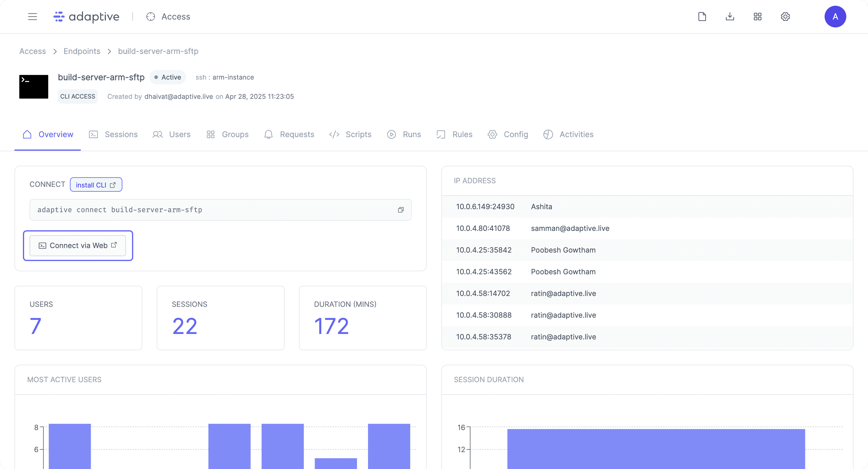The width and height of the screenshot is (868, 469).
Task: Select samman@adaptive.live IP row
Action: point(647,228)
